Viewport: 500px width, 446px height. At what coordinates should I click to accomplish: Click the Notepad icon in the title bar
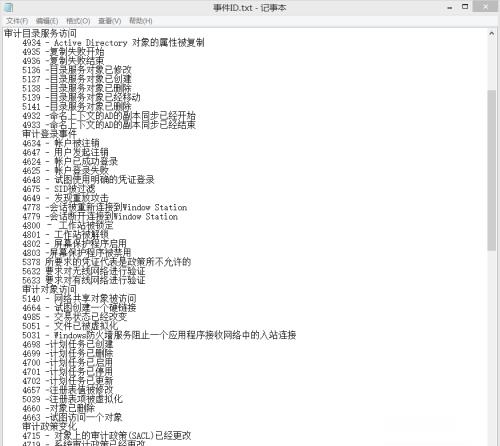click(8, 7)
